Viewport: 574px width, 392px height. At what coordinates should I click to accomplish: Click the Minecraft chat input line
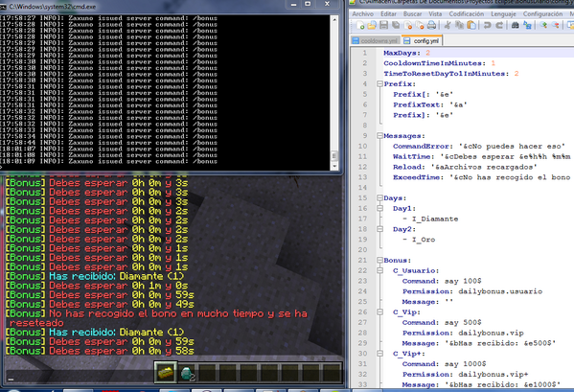[79, 379]
